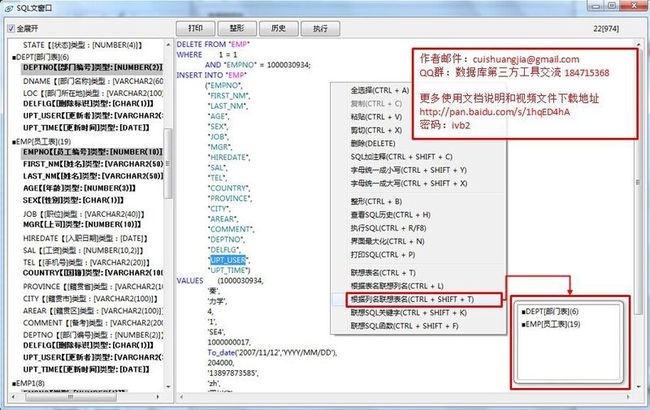Select COMMENT【备考】 tree row

click(93, 323)
